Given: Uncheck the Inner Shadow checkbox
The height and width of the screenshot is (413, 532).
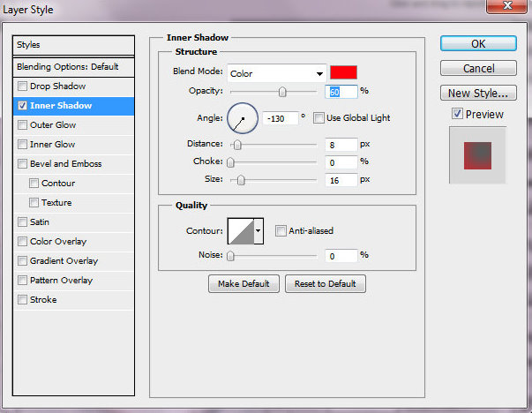Looking at the screenshot, I should tap(22, 106).
